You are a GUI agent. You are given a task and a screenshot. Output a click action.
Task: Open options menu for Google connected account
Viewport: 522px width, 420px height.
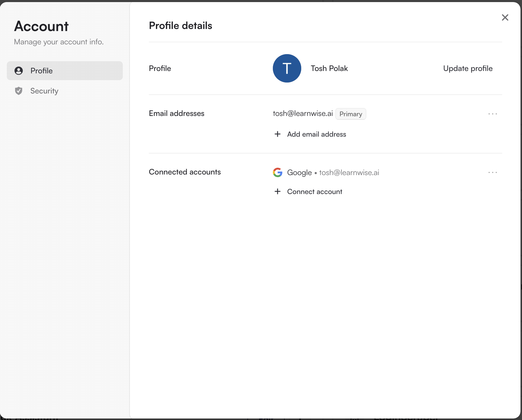click(x=492, y=172)
